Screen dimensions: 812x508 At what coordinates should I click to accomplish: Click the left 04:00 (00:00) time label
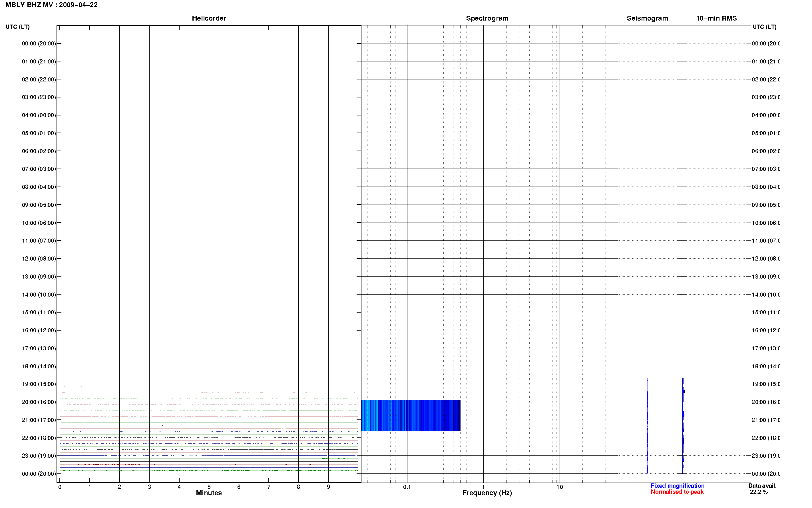39,115
